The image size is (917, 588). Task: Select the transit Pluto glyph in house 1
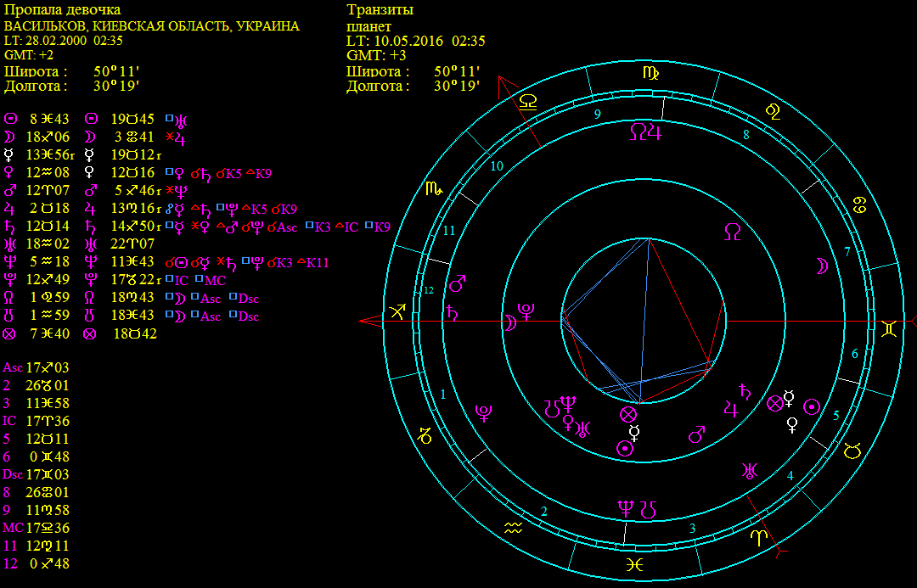(x=484, y=413)
